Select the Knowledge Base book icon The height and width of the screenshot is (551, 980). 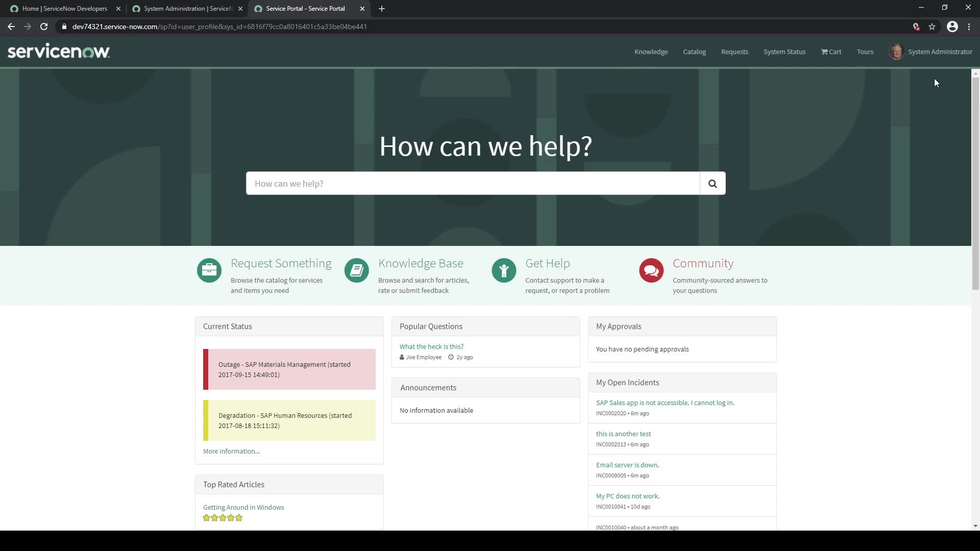point(356,270)
